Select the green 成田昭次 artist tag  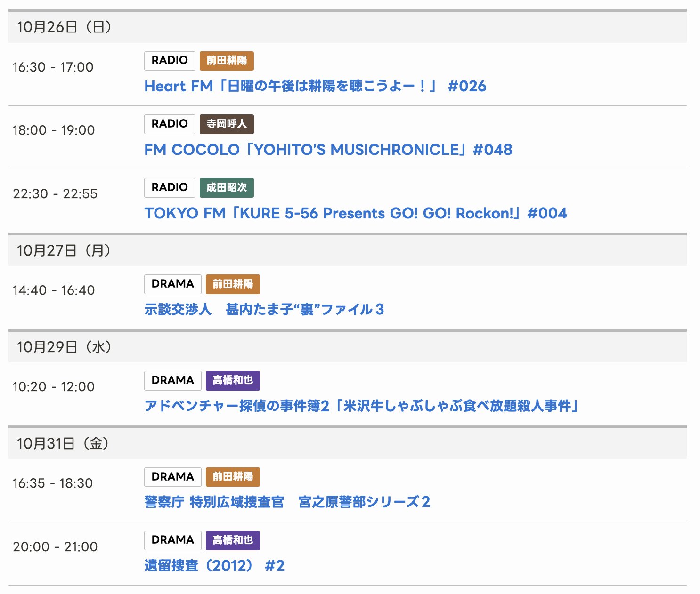coord(227,188)
